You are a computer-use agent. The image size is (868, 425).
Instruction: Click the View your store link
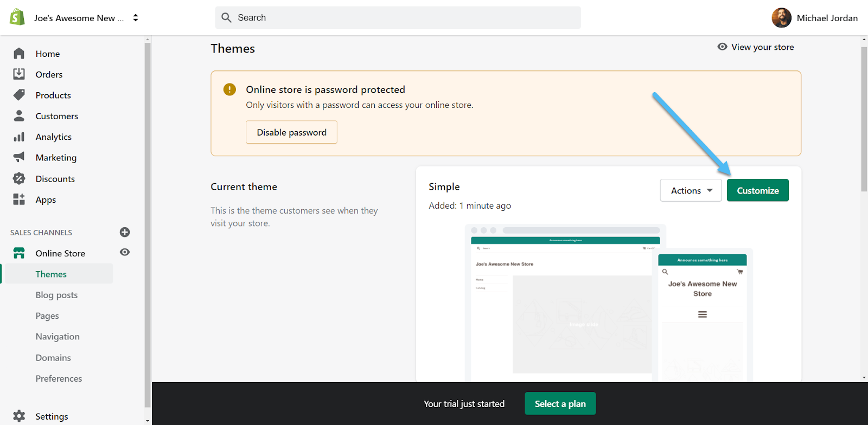pyautogui.click(x=756, y=47)
